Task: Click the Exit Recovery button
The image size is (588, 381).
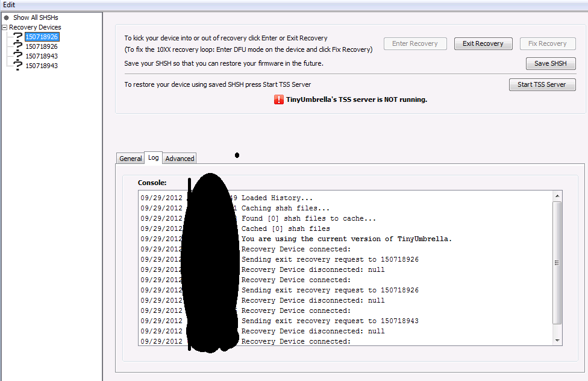Action: coord(483,43)
